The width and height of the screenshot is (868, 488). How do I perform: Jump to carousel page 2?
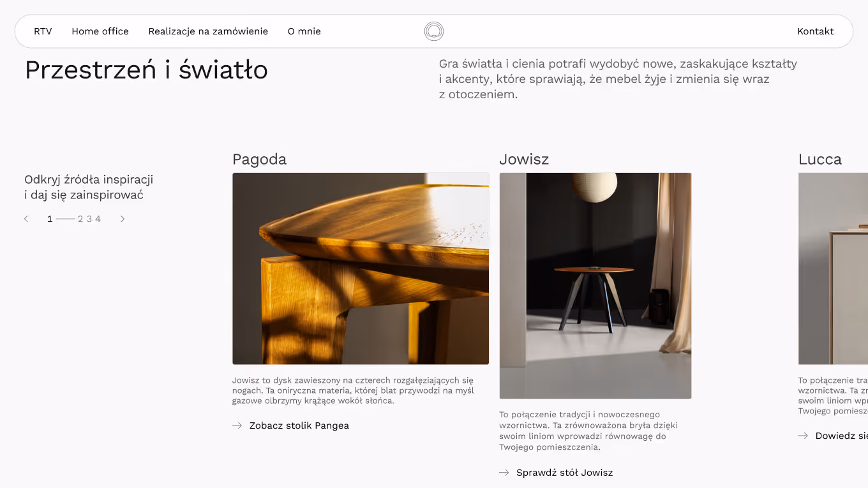coord(80,219)
